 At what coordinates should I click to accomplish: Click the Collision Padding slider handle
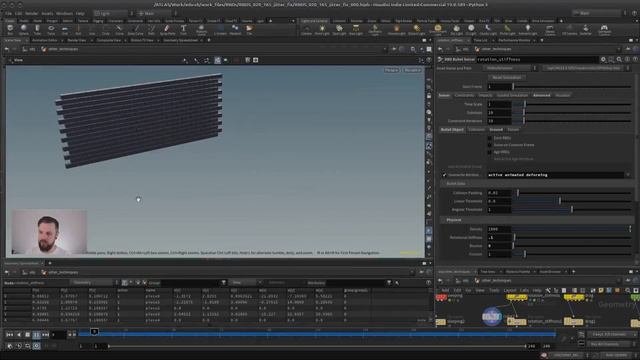tap(518, 193)
